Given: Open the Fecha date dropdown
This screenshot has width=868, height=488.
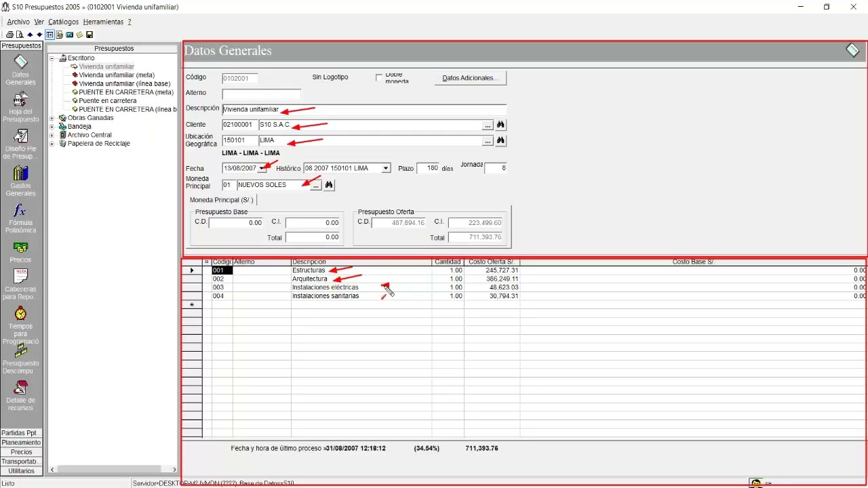Looking at the screenshot, I should coord(262,168).
